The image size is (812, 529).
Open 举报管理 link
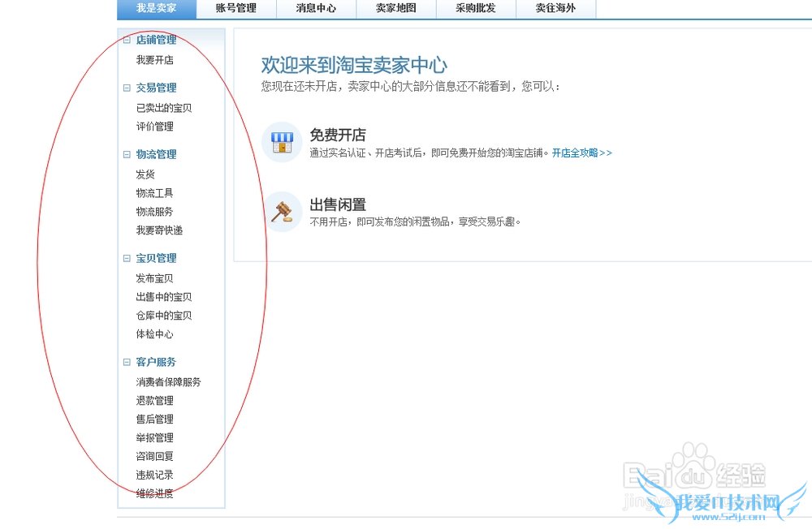[x=155, y=438]
